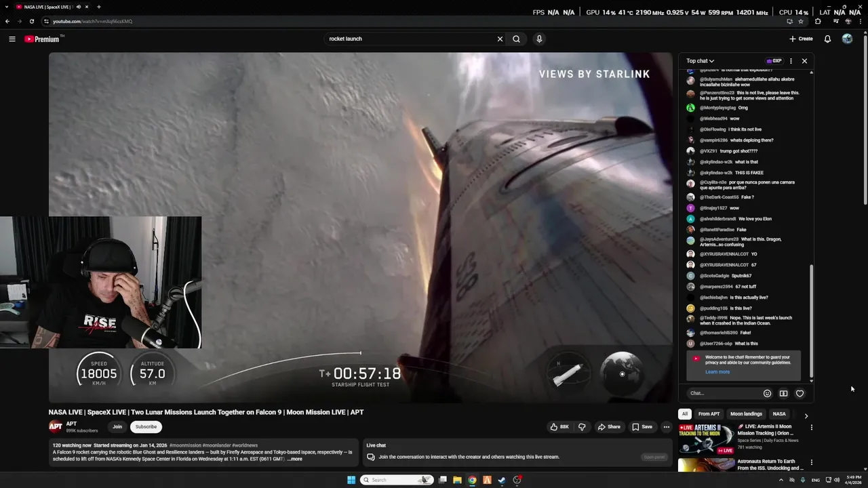Image resolution: width=868 pixels, height=488 pixels.
Task: Focus the Chat... message input
Action: tap(724, 393)
